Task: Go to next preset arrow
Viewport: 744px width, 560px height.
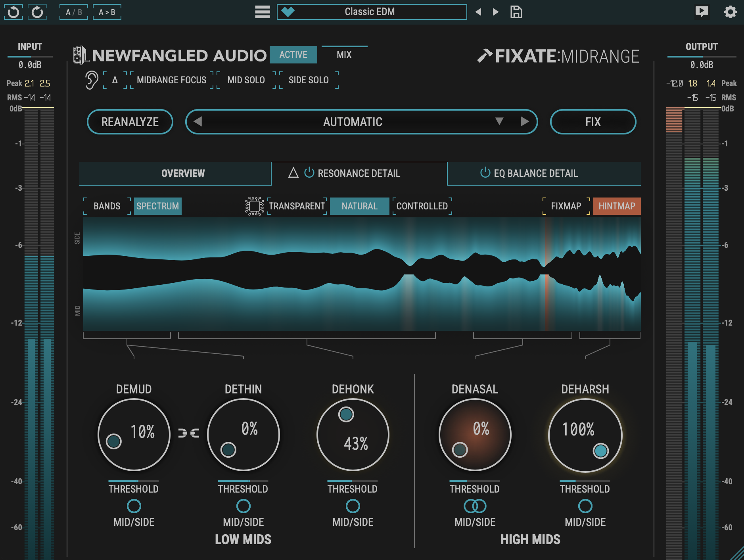Action: (x=495, y=12)
